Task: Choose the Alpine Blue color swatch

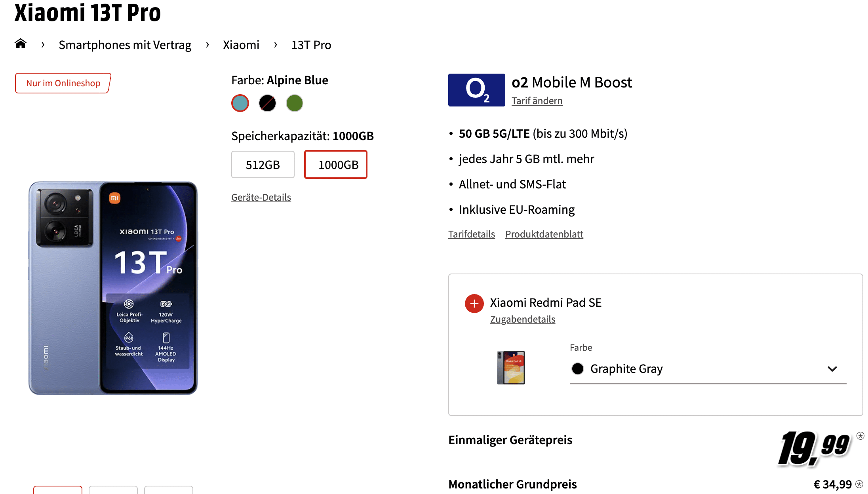Action: [x=240, y=103]
